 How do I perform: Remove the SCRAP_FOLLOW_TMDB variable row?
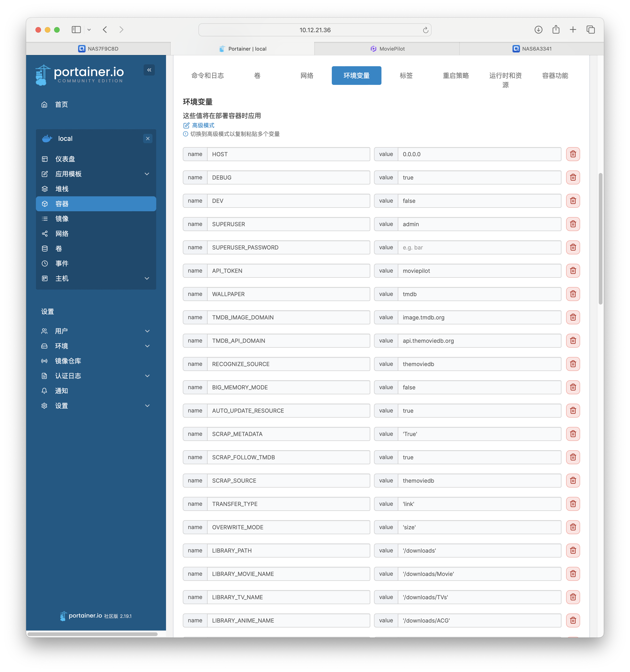click(x=573, y=457)
